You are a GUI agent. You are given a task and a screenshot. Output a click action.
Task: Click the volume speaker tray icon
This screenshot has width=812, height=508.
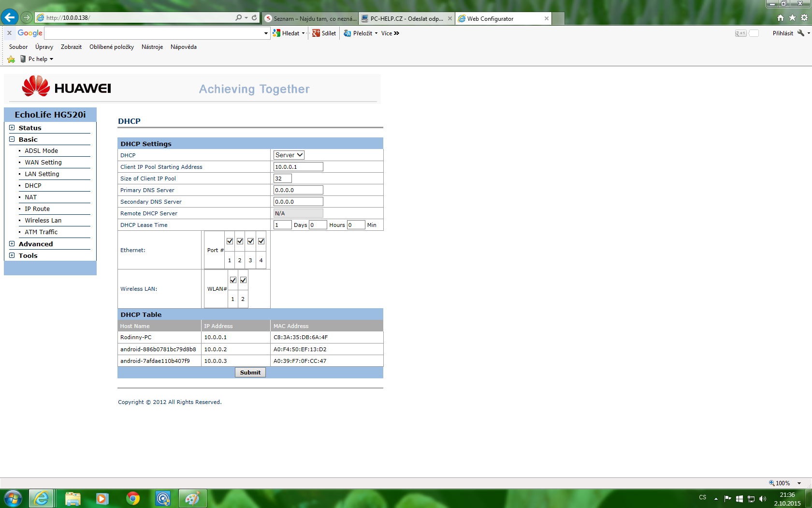pos(763,499)
